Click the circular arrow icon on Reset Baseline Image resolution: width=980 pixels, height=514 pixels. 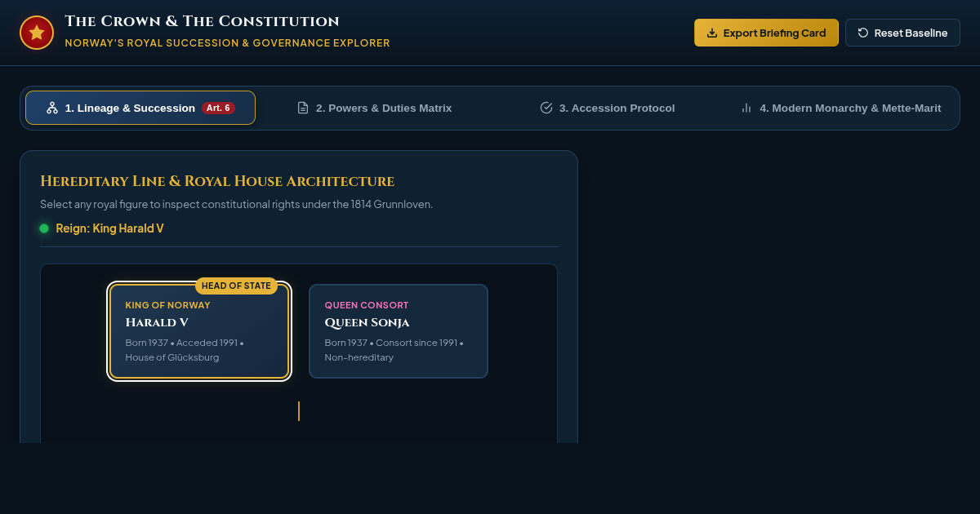pyautogui.click(x=863, y=33)
